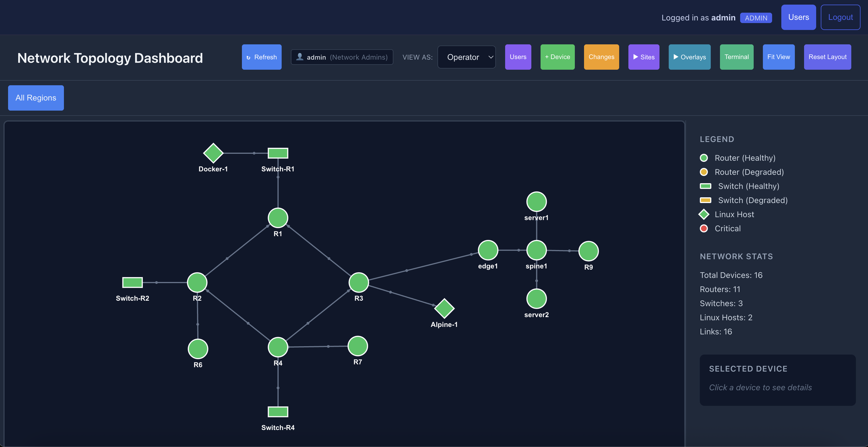Click the Switch-R4 switch node
This screenshot has width=868, height=447.
pyautogui.click(x=278, y=412)
